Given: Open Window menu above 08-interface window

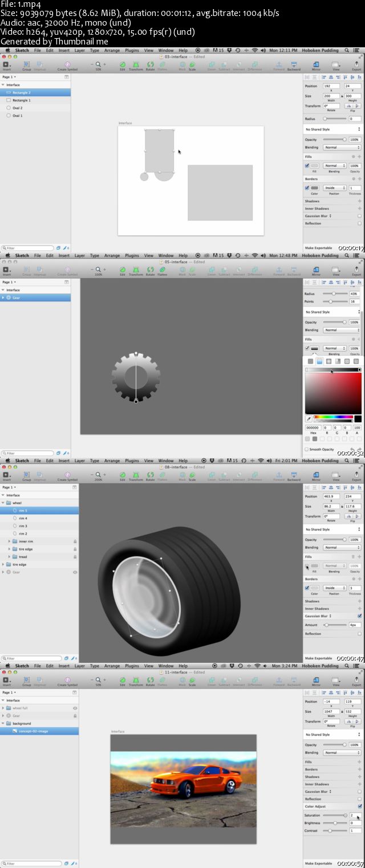Looking at the screenshot, I should pyautogui.click(x=166, y=461).
